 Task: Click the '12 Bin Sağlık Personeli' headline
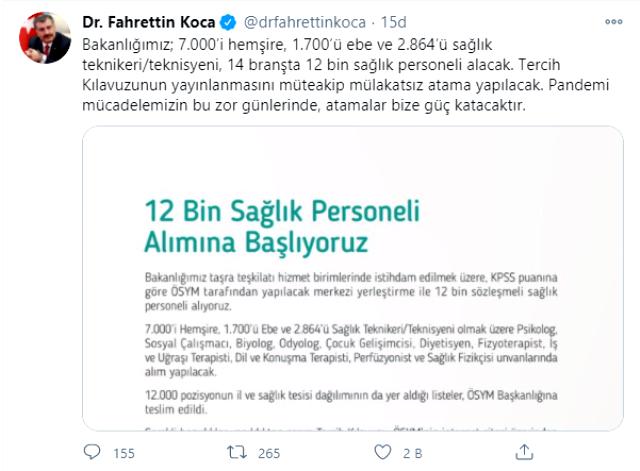pos(282,227)
